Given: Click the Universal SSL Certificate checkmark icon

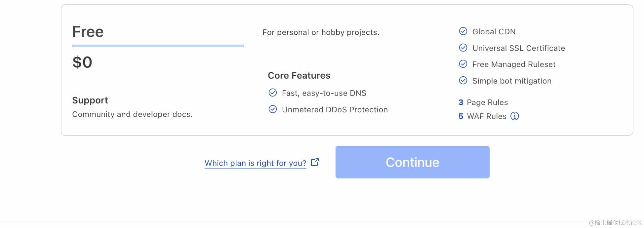Looking at the screenshot, I should tap(463, 48).
